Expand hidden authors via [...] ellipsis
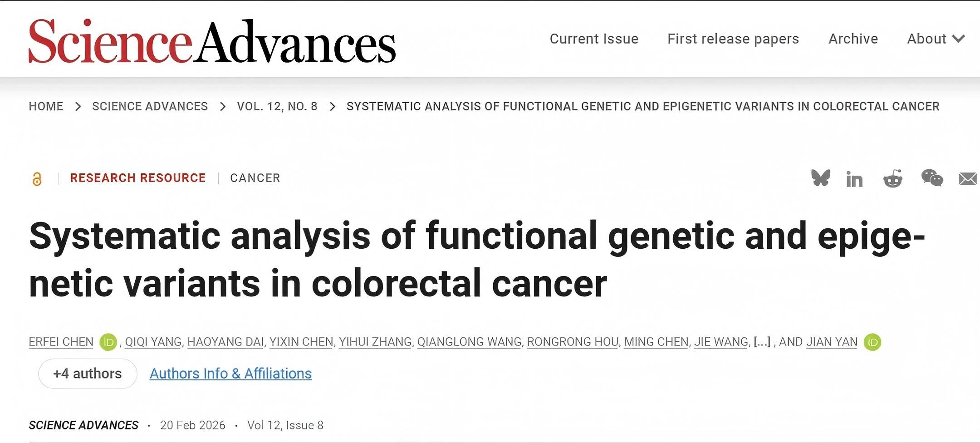 pyautogui.click(x=762, y=342)
